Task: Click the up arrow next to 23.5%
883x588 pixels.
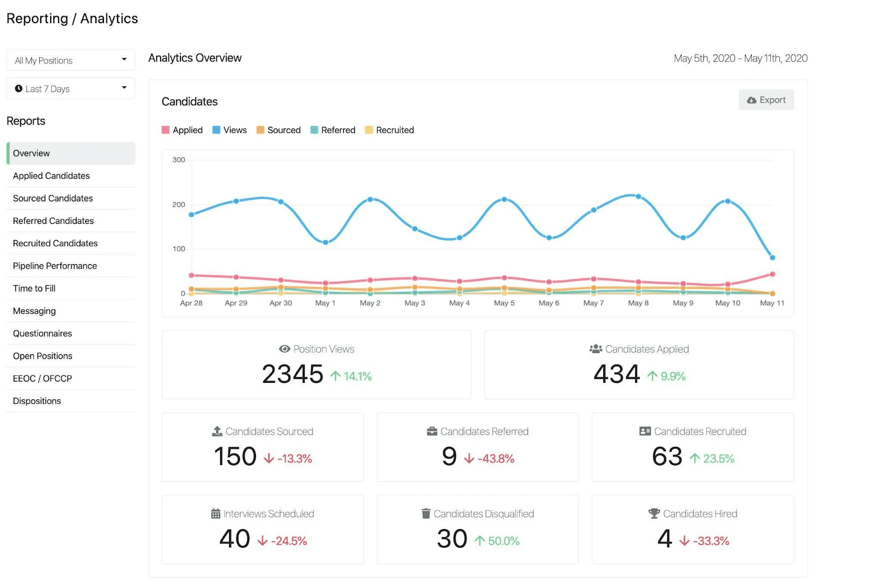Action: tap(695, 458)
